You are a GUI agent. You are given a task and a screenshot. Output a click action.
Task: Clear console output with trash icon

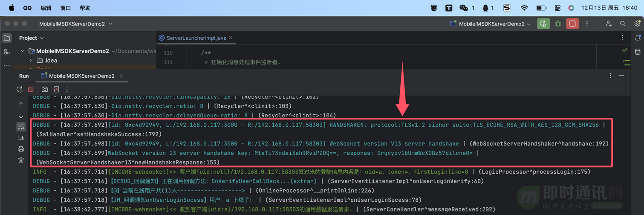click(x=21, y=160)
